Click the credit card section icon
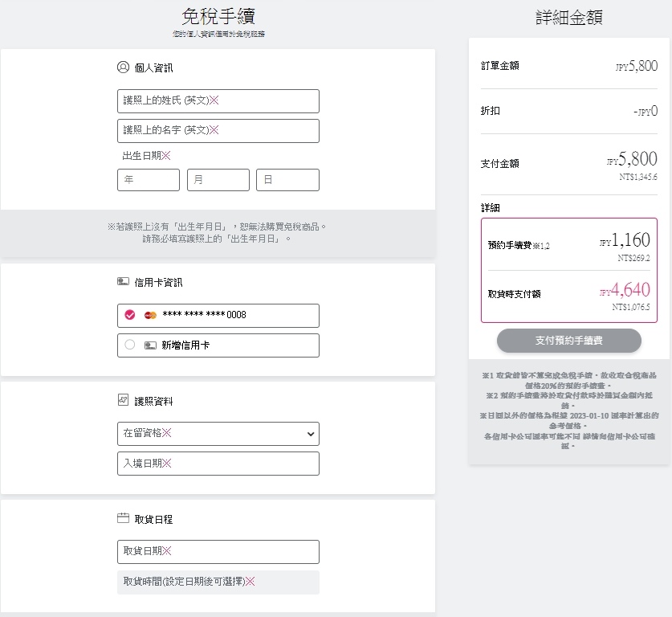The image size is (672, 617). click(x=123, y=282)
